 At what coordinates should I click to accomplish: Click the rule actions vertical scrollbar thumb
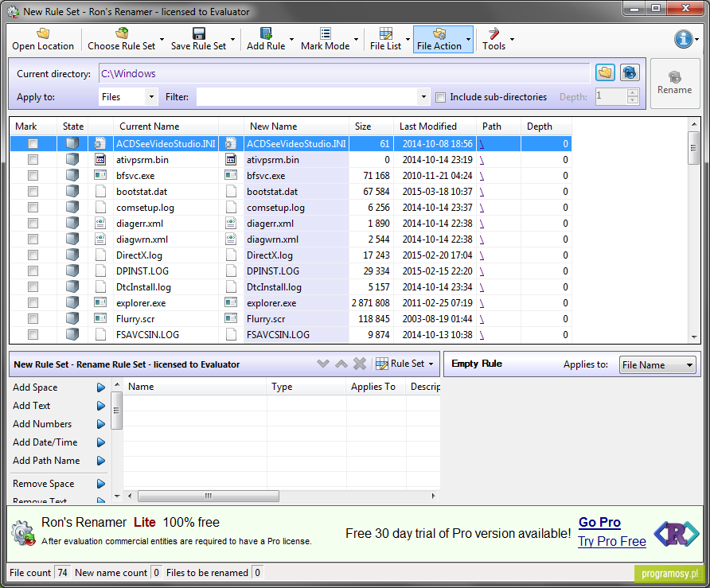[x=116, y=411]
